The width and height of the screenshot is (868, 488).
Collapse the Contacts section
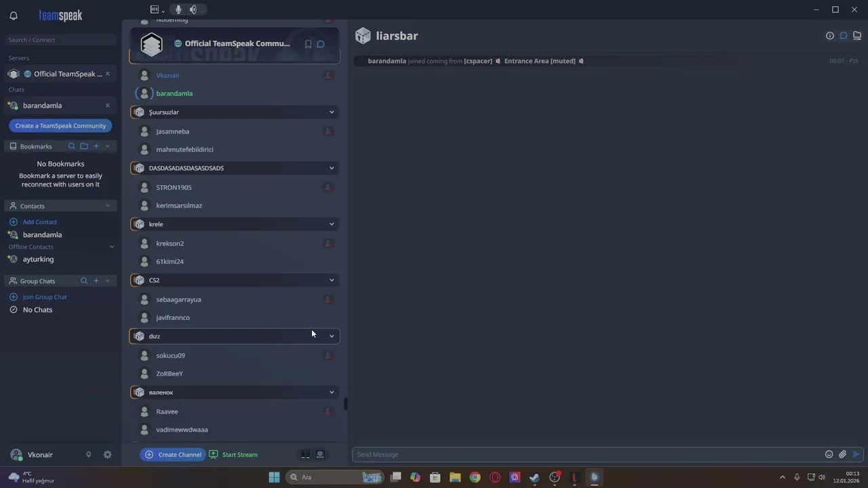[107, 206]
